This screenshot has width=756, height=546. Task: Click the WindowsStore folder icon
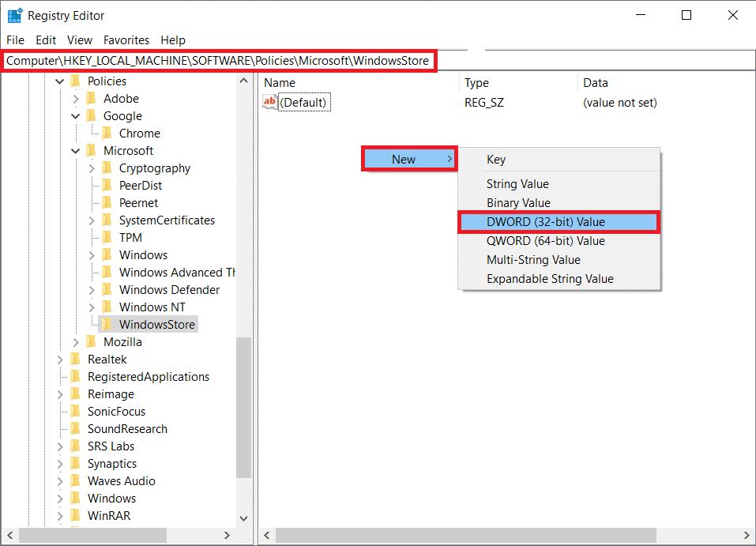coord(107,324)
